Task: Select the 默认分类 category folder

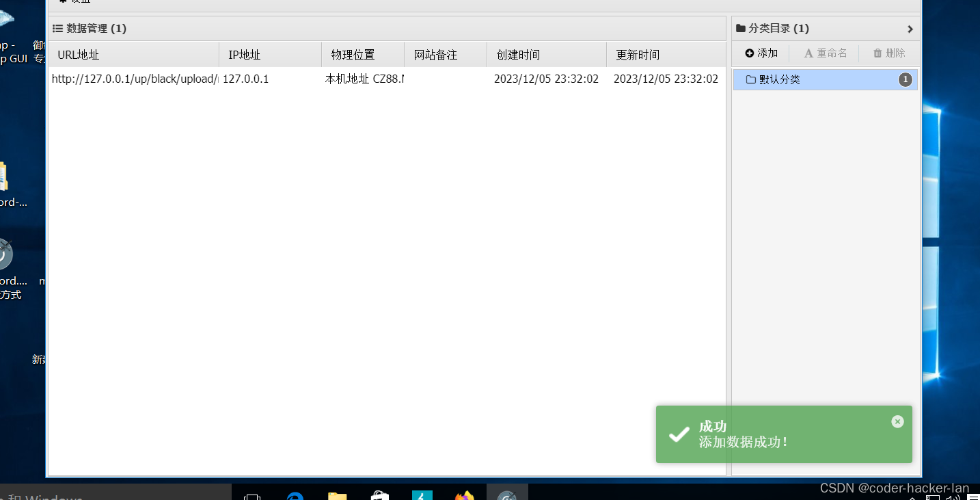Action: (x=826, y=80)
